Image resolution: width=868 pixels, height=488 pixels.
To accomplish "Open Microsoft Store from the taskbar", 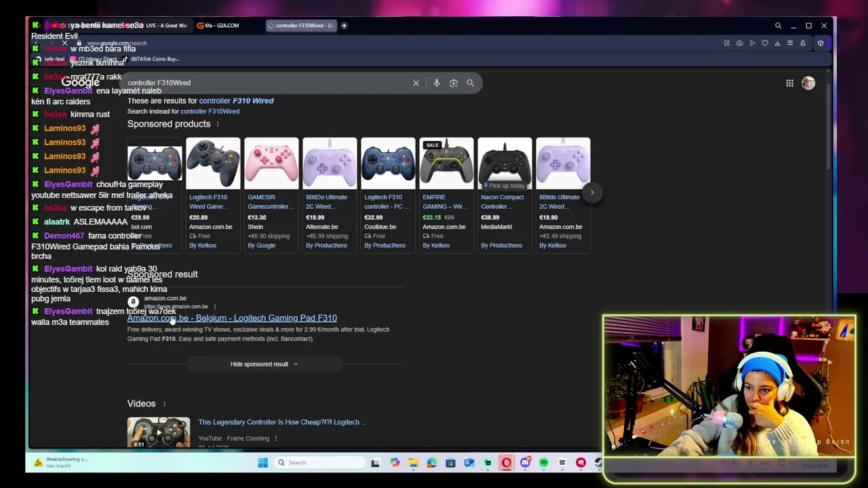I will (x=450, y=463).
